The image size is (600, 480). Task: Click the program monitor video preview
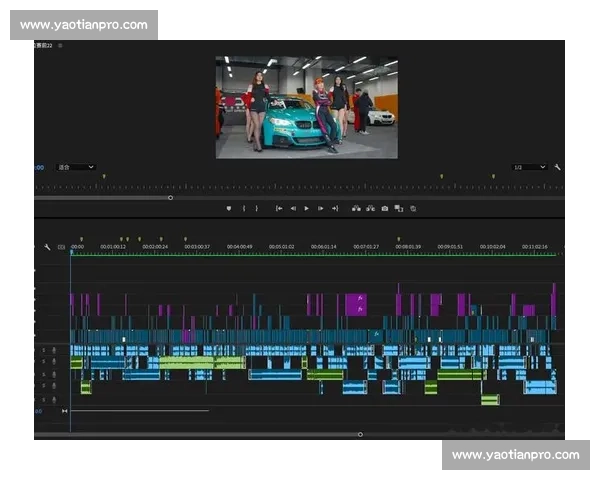[x=306, y=107]
